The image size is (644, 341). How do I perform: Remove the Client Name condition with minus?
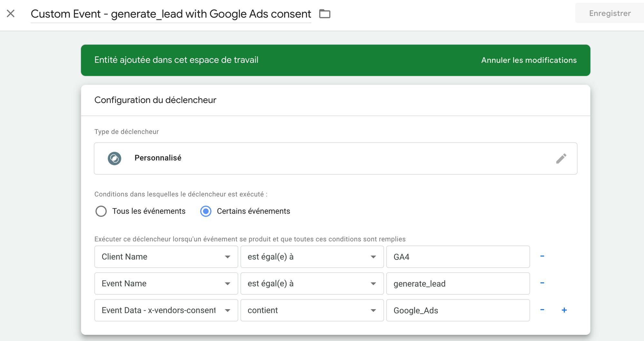[542, 256]
